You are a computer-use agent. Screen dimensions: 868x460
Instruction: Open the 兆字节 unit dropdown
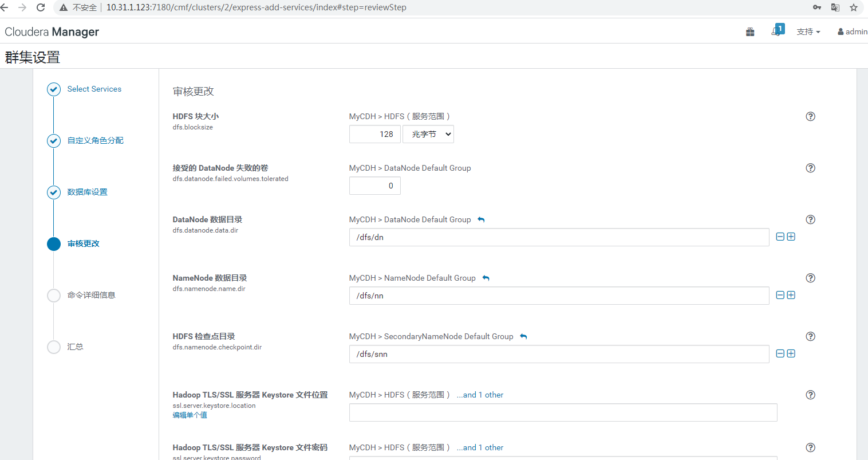click(428, 134)
